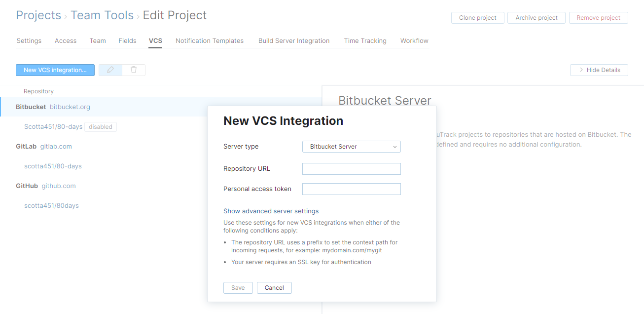Click the Personal access token field
Viewport: 644px width, 314px height.
(351, 189)
